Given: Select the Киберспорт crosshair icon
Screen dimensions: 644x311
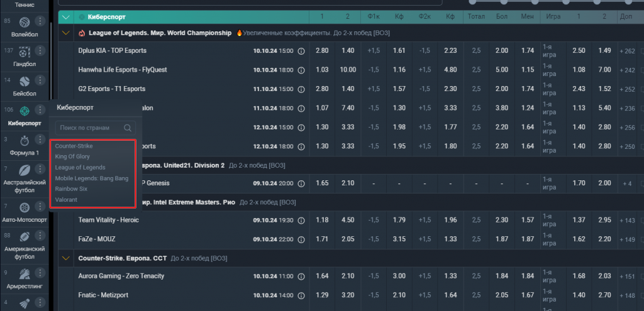Looking at the screenshot, I should pos(25,111).
